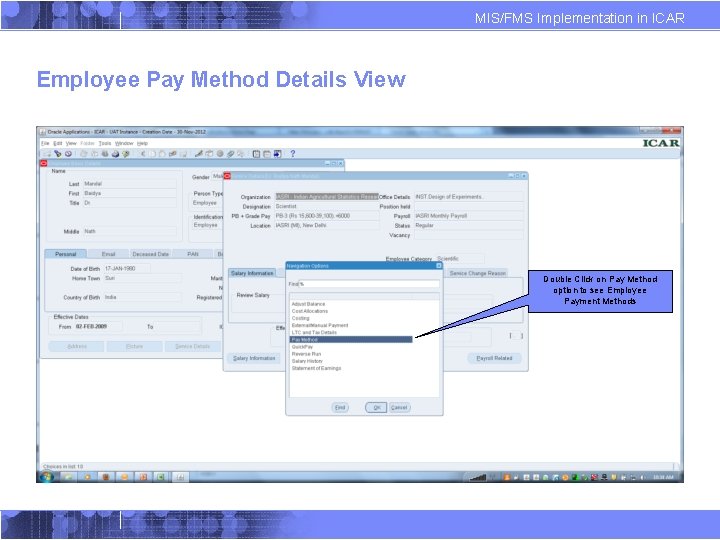
Task: Open the Windows Start button
Action: [46, 477]
